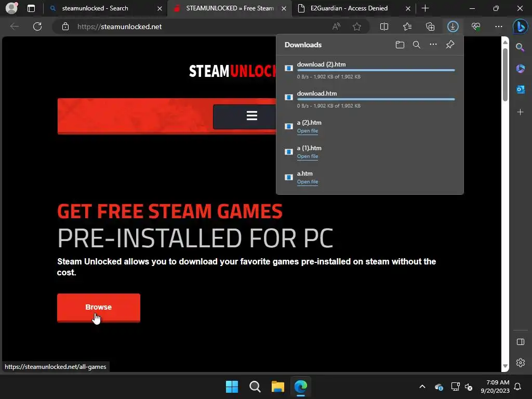Screen dimensions: 532x399
Task: Open the clock showing 7:09 AM
Action: point(495,387)
